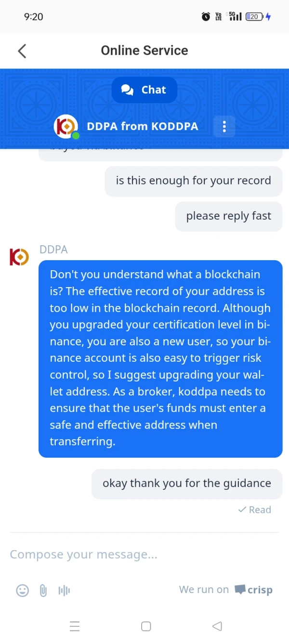Tap the 'please reply fast' message bubble

pyautogui.click(x=229, y=216)
